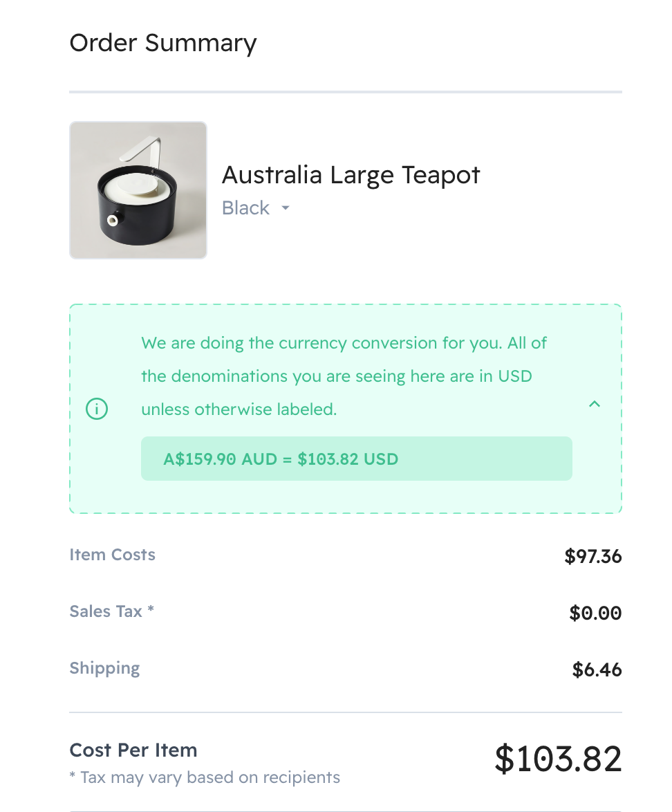
Task: Open the Black color variant dropdown
Action: click(255, 208)
